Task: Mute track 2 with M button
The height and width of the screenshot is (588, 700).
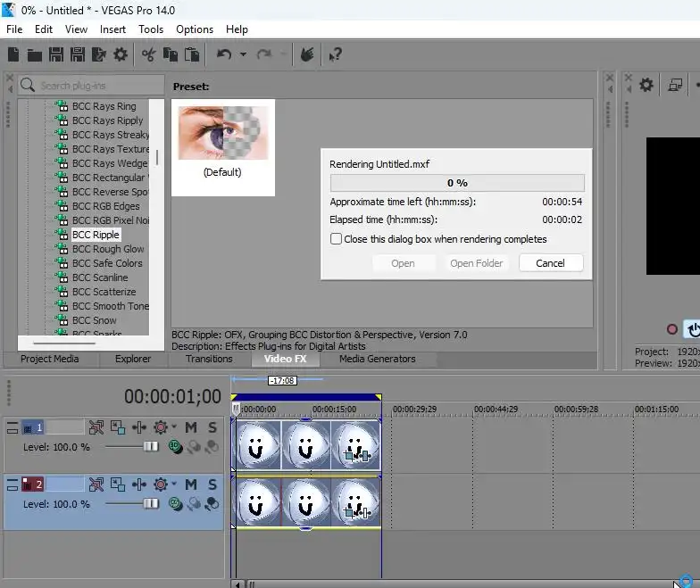Action: (191, 484)
